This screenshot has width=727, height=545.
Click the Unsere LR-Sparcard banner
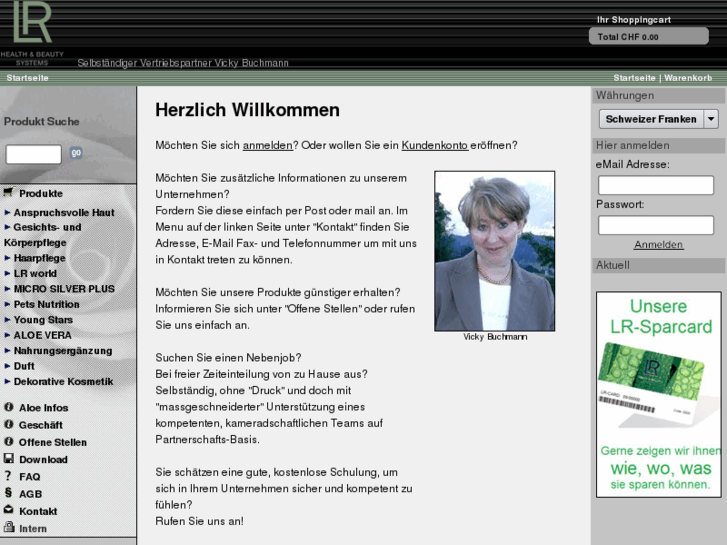coord(658,394)
